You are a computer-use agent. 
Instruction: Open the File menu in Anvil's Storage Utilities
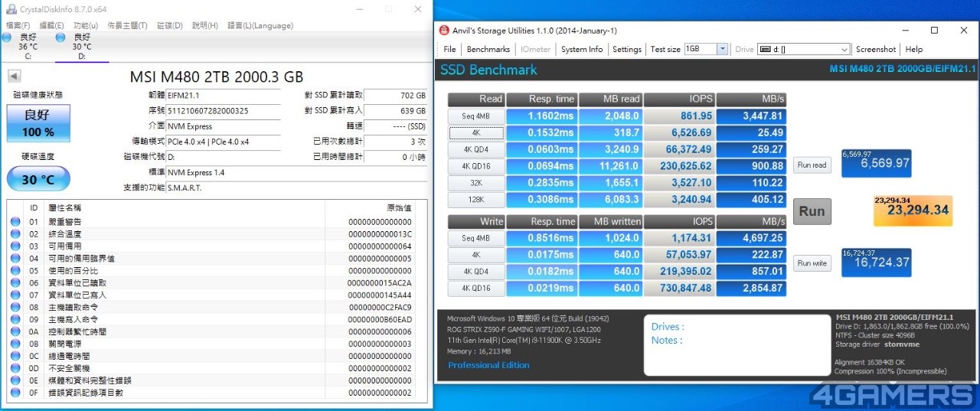point(450,49)
